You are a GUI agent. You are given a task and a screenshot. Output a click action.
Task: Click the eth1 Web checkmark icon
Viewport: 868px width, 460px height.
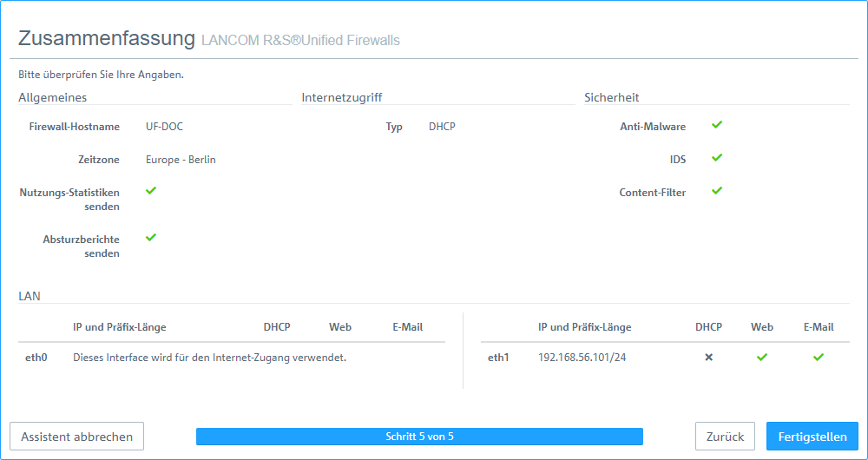point(762,357)
